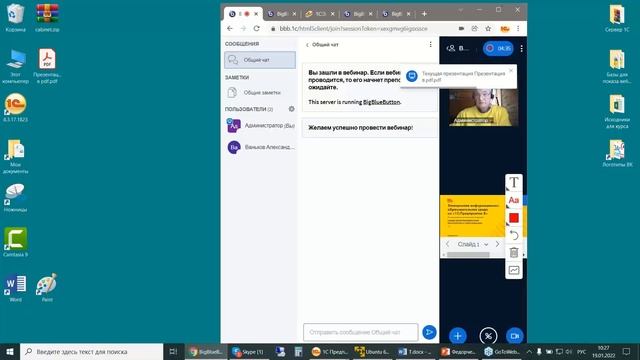
Task: Open 'Общие заметки' shared notes
Action: point(260,93)
